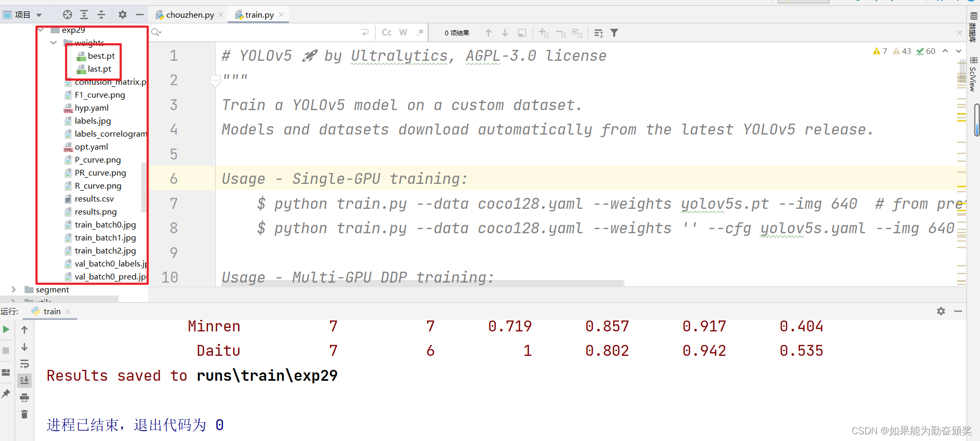Viewport: 980px width, 441px height.
Task: Switch to the train.py editor tab
Action: point(259,15)
